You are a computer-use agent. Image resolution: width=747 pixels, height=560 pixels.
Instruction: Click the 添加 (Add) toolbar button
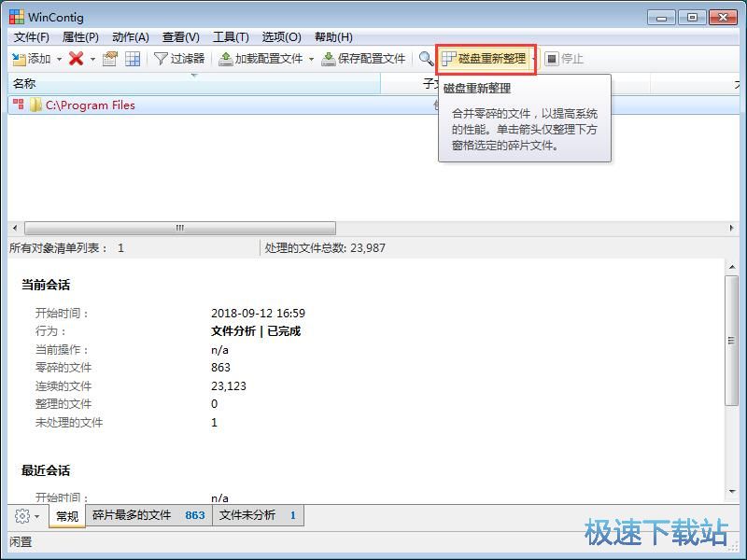coord(31,59)
